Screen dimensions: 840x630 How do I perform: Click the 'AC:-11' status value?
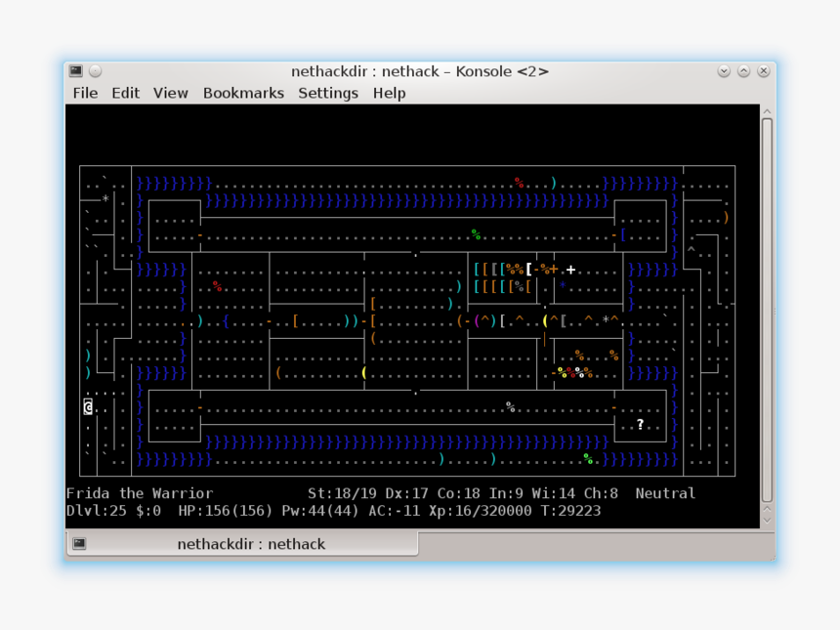(395, 511)
